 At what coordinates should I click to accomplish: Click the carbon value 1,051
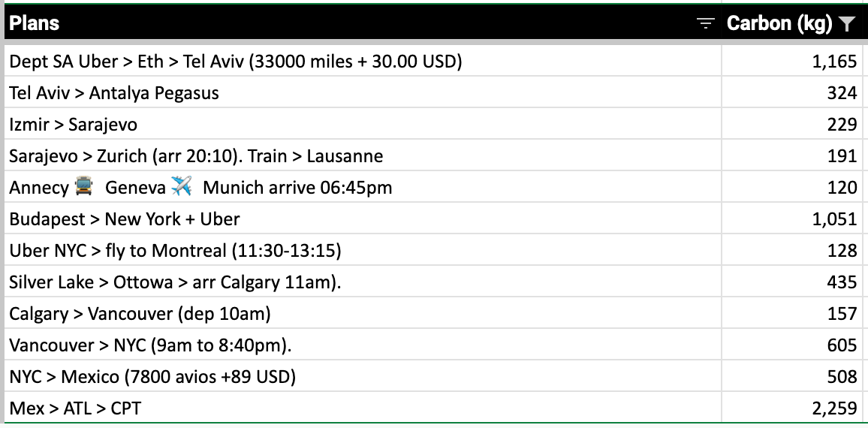point(834,219)
